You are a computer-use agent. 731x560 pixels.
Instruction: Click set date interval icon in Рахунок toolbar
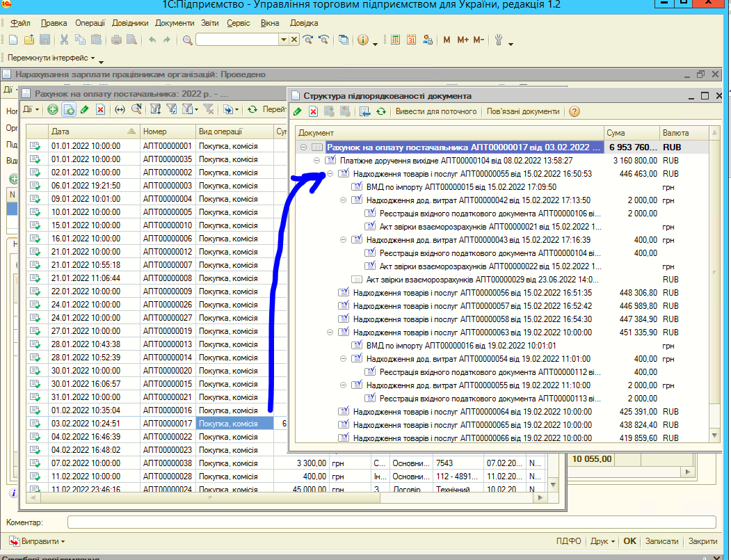[x=120, y=110]
